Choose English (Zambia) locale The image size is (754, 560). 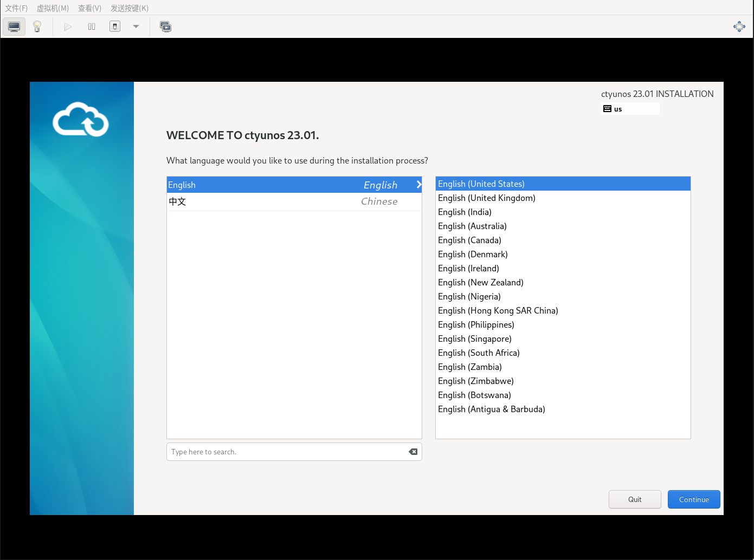(x=563, y=367)
